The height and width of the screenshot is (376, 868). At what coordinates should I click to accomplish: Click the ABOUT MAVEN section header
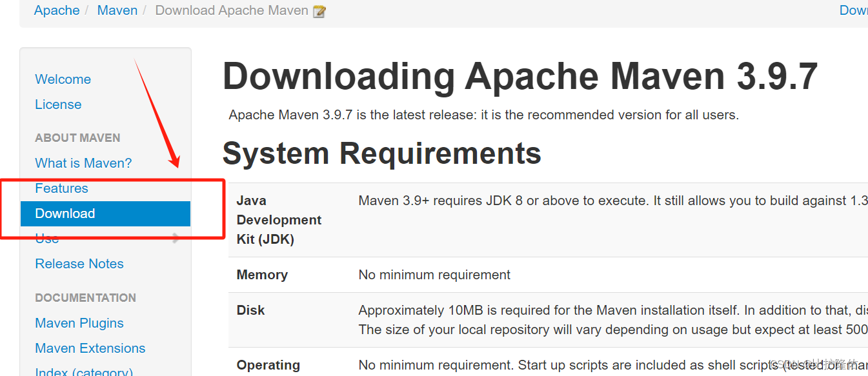click(77, 138)
